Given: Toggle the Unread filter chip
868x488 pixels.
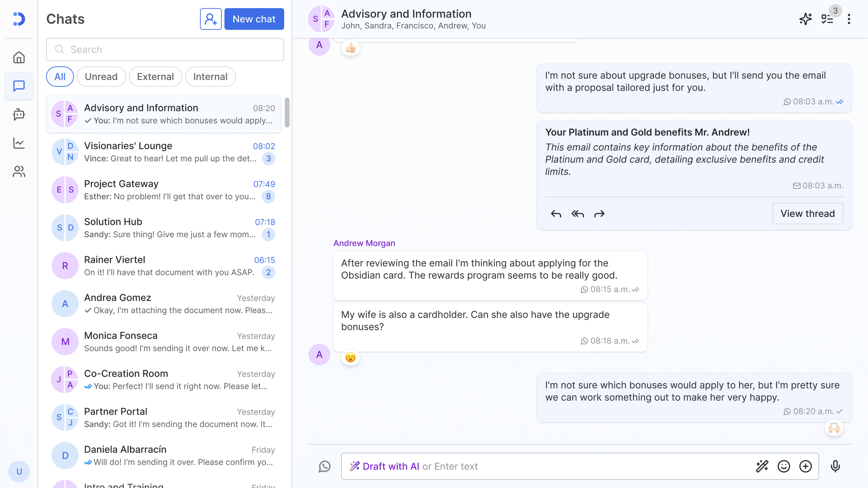Looking at the screenshot, I should point(101,77).
